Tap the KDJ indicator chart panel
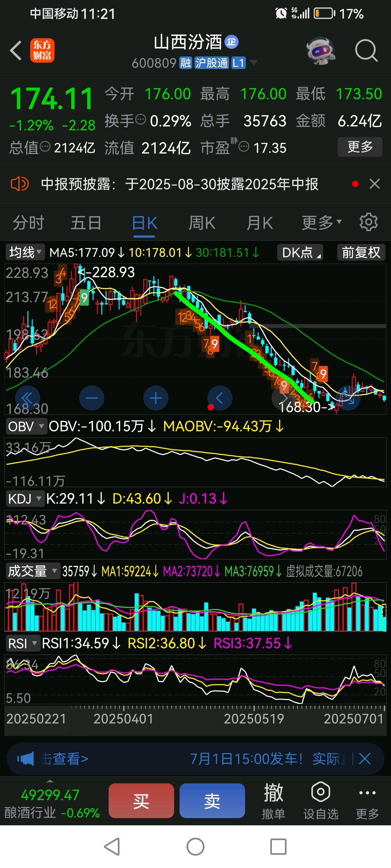Screen dimensions: 391x868 pos(195,535)
